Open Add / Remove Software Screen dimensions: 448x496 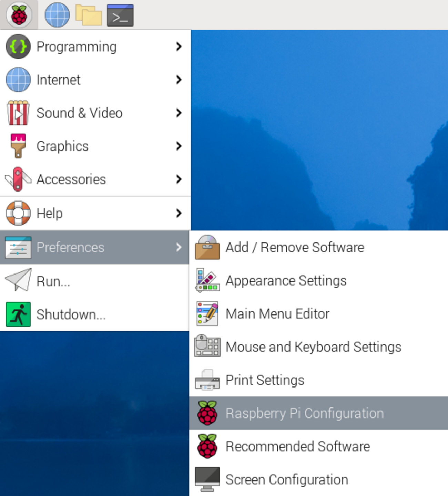click(x=319, y=247)
